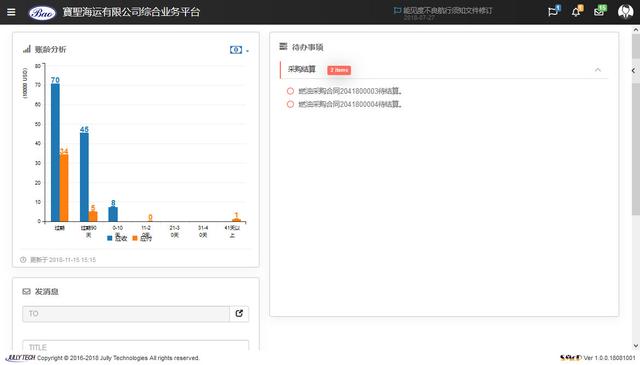
Task: Open recipient picker button next to TO
Action: 239,314
